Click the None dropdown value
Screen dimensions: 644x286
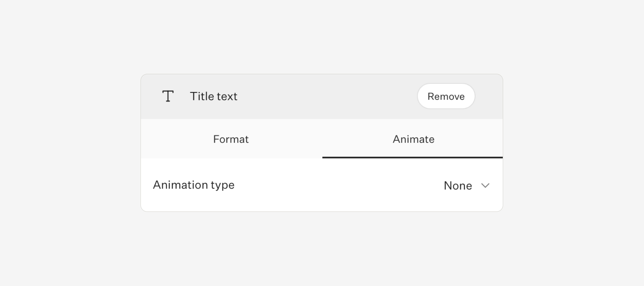458,186
